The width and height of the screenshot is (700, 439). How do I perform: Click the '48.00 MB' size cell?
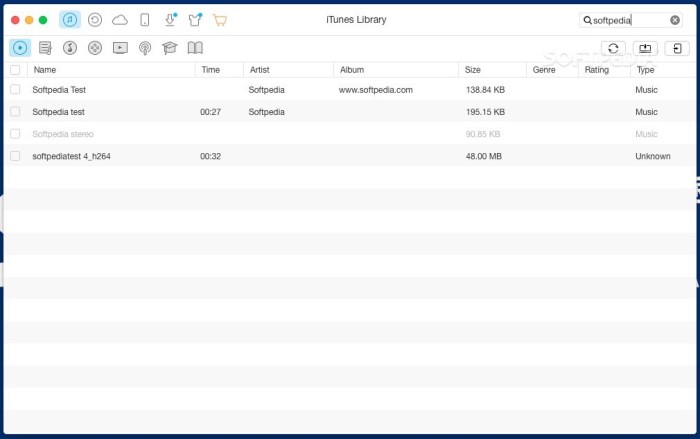click(x=483, y=156)
